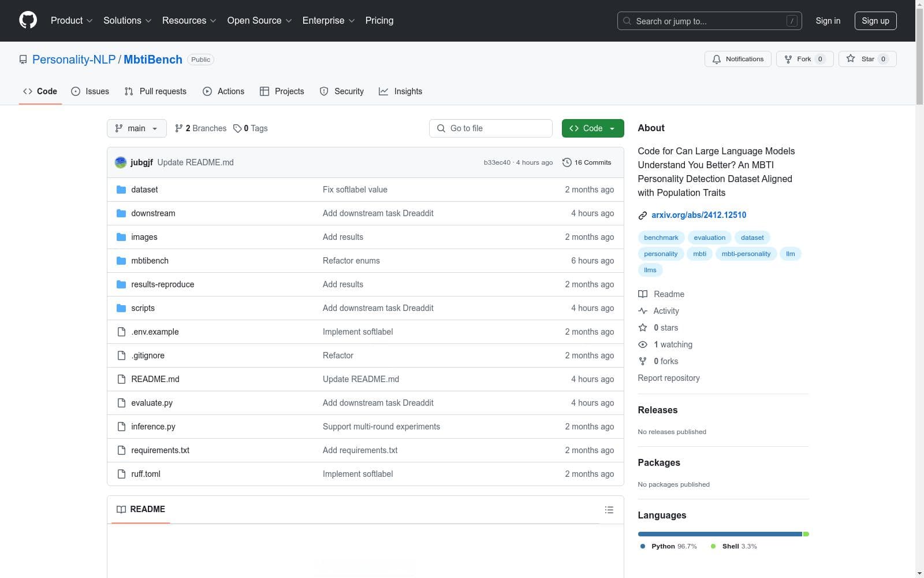Click the .env.example file icon
This screenshot has width=924, height=578.
121,332
